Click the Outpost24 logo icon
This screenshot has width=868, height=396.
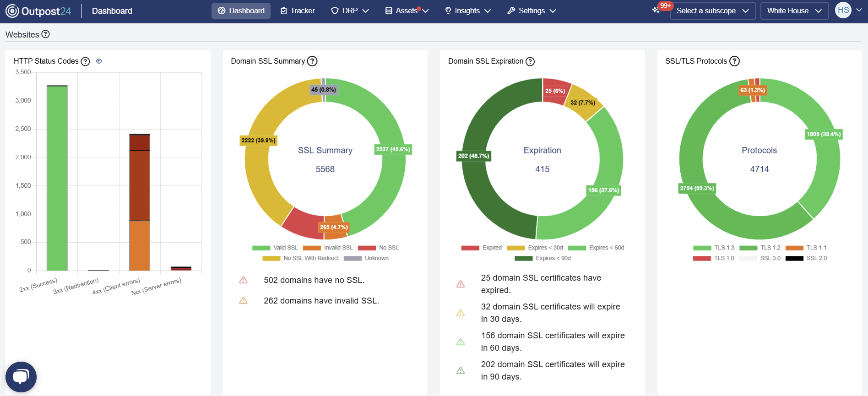pos(12,11)
